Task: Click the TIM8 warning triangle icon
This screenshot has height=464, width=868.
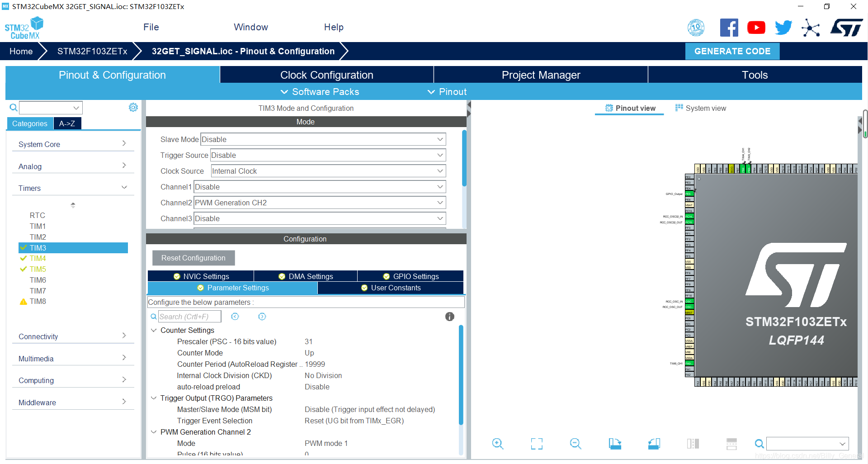Action: (x=24, y=302)
